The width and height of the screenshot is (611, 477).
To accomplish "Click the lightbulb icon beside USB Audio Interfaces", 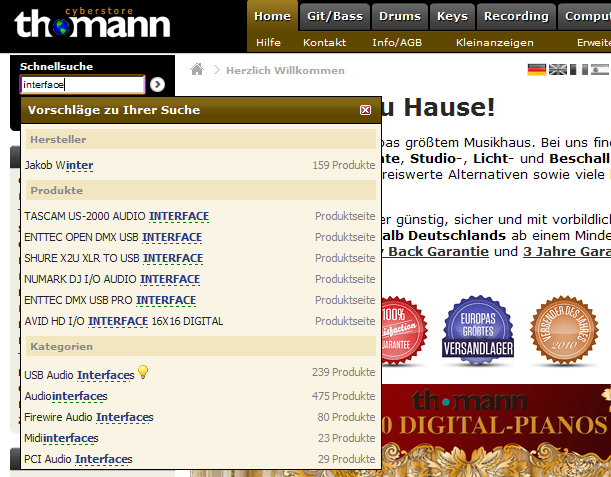I will (x=143, y=372).
